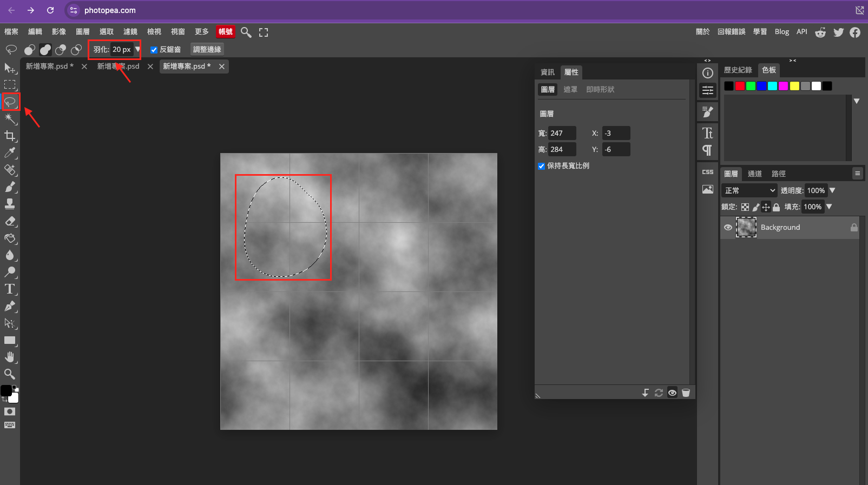868x485 pixels.
Task: Select the Eraser tool
Action: (x=10, y=221)
